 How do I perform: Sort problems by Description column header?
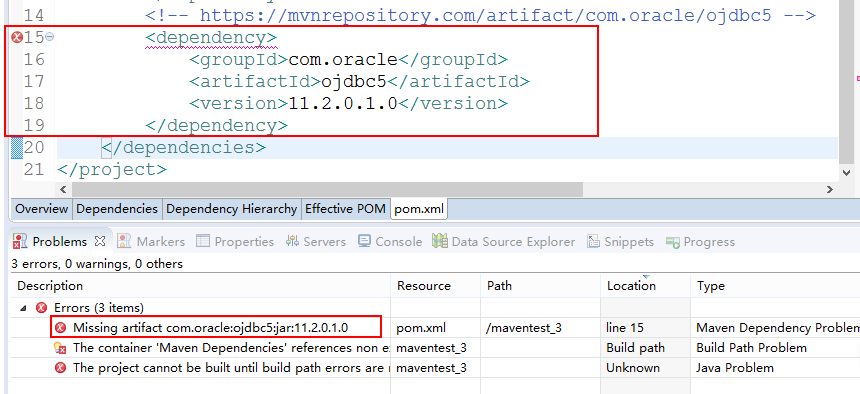[201, 286]
